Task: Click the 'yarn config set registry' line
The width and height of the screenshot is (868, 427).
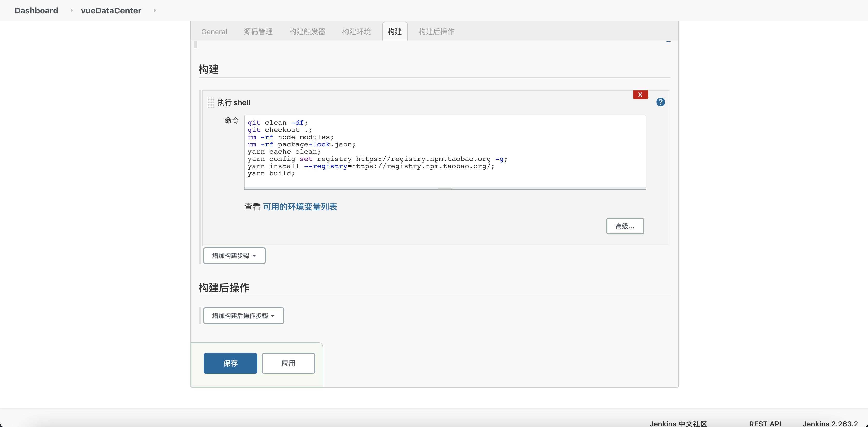Action: (377, 159)
